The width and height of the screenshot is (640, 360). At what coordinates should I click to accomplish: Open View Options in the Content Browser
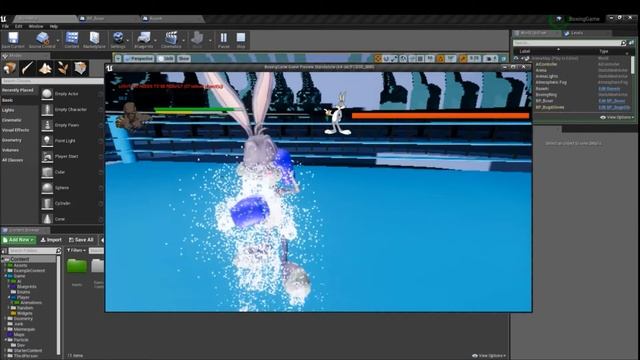click(489, 356)
